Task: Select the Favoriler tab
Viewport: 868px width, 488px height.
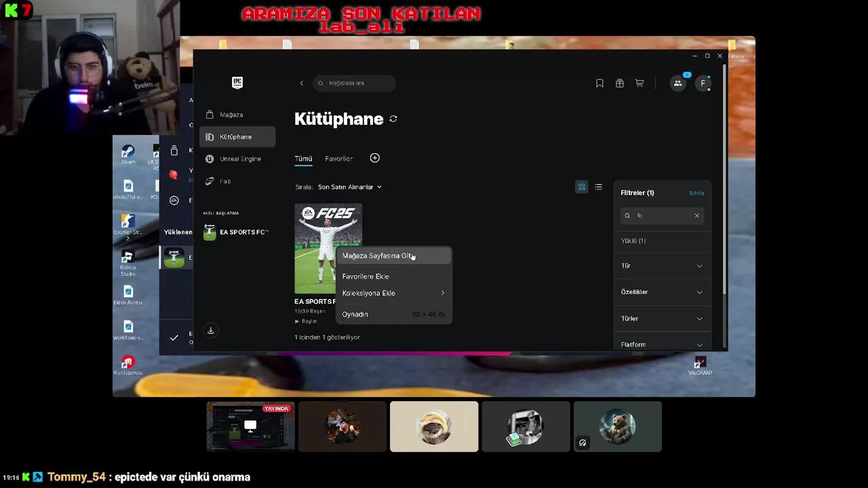Action: [x=338, y=159]
